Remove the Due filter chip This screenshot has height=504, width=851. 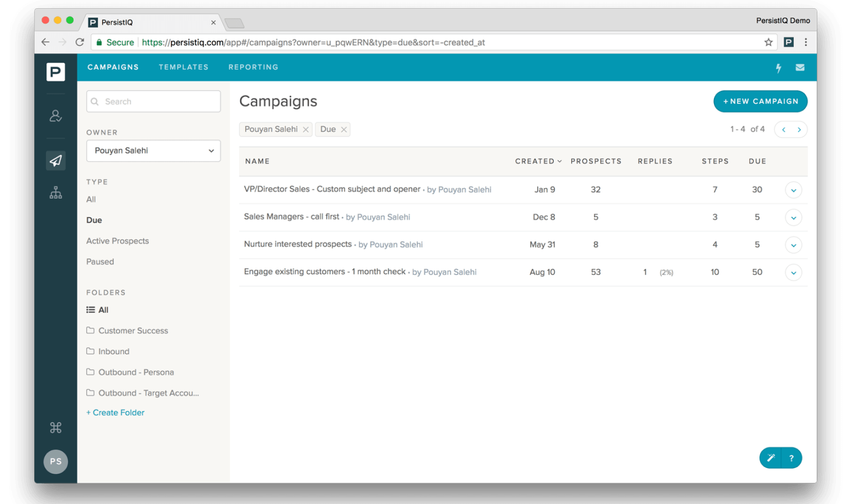coord(344,129)
